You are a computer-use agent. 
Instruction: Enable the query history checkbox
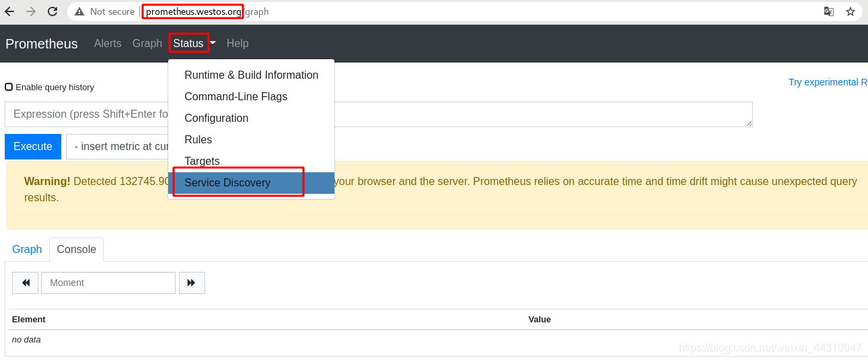[x=9, y=87]
